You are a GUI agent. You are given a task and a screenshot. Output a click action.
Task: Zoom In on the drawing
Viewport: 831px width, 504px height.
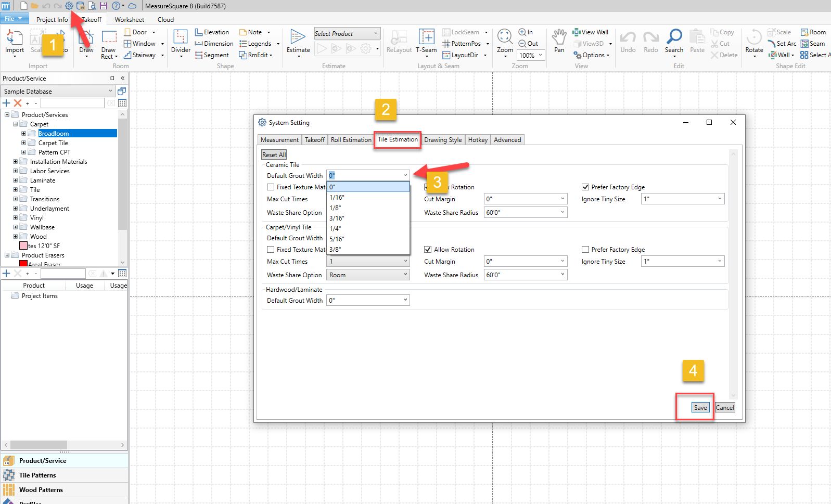coord(526,32)
